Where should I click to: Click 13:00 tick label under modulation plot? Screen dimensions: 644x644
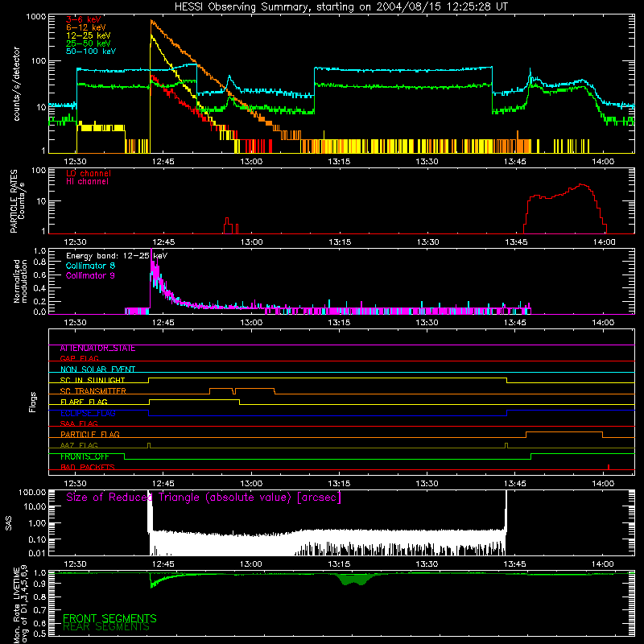pyautogui.click(x=251, y=323)
